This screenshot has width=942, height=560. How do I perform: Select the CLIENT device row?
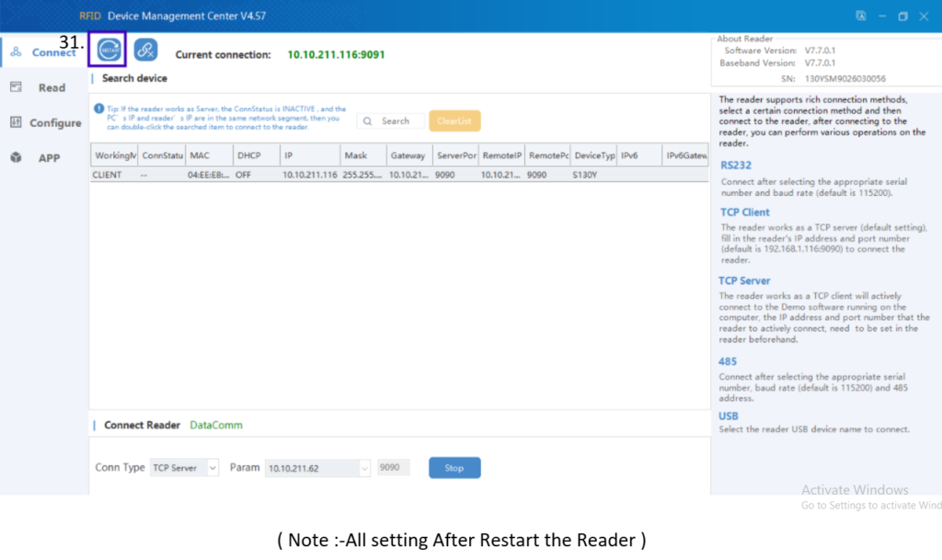399,175
